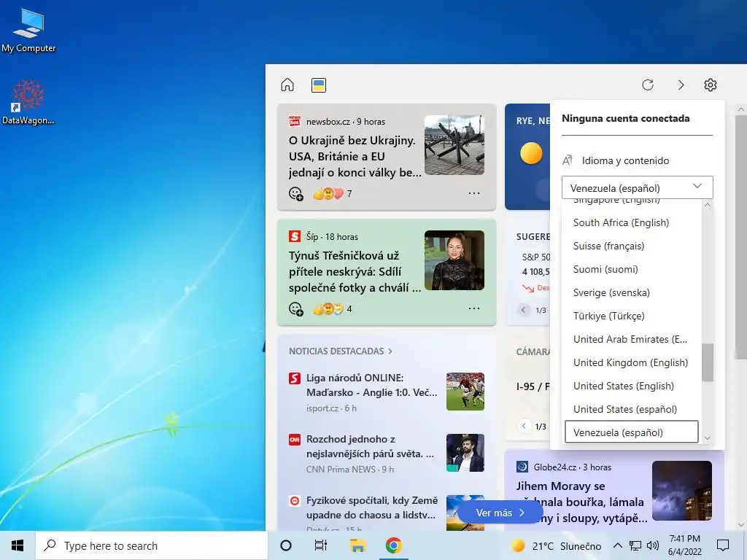Open taskbar weather 21°C Slunečno
747x560 pixels.
[557, 545]
